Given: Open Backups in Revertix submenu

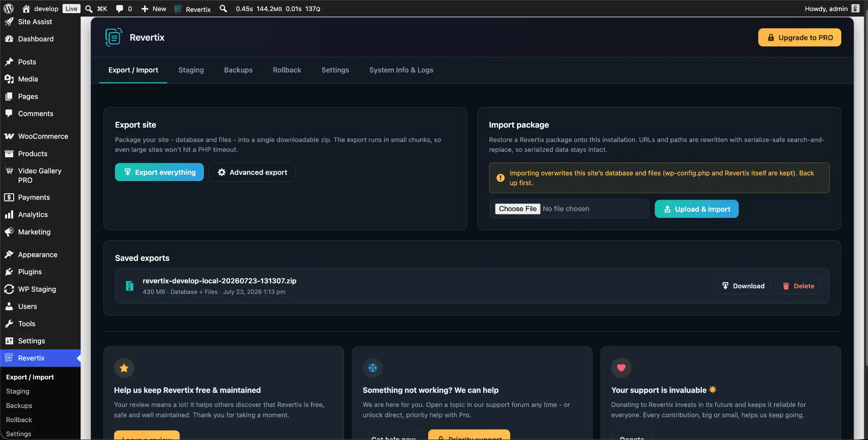Looking at the screenshot, I should pyautogui.click(x=19, y=406).
